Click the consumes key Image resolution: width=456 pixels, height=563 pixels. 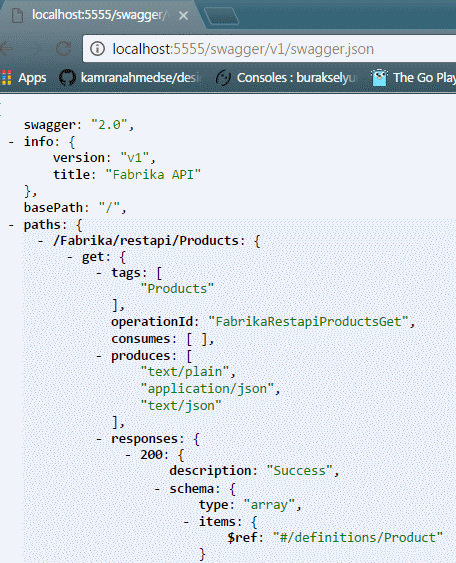(x=141, y=339)
